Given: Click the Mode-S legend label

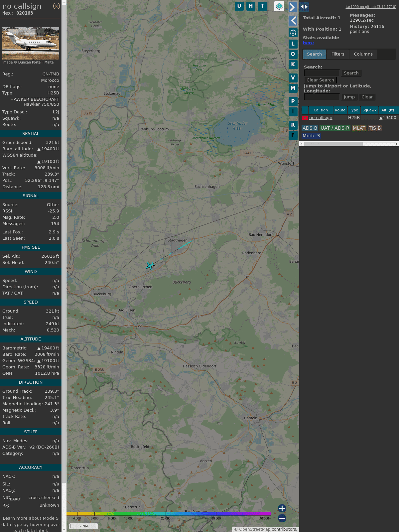Looking at the screenshot, I should point(311,136).
